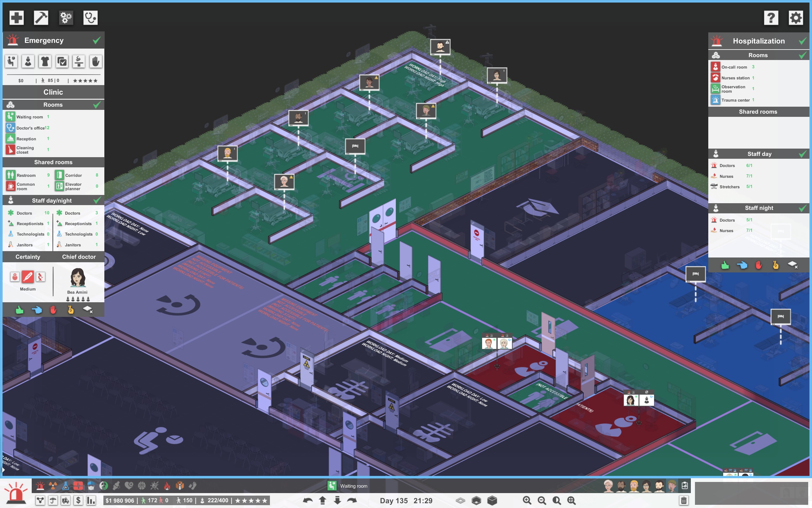Open the Clinic section tab
The height and width of the screenshot is (508, 812).
[53, 92]
